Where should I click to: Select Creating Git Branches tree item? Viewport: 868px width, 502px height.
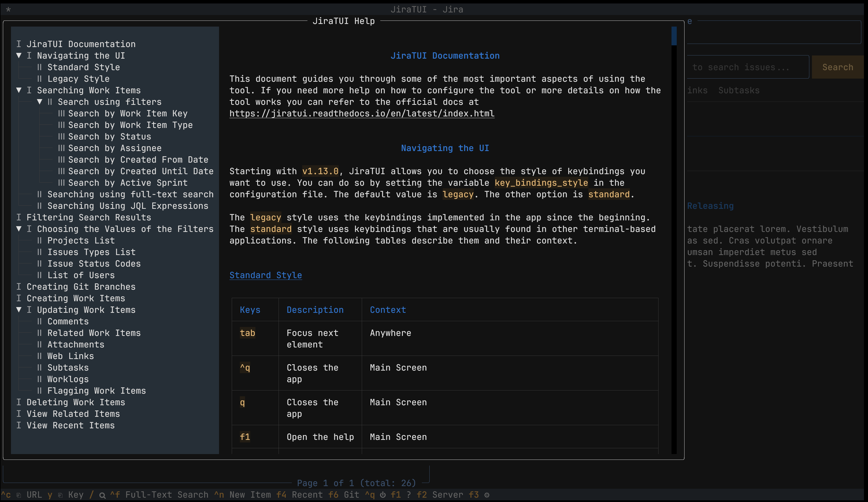[81, 287]
